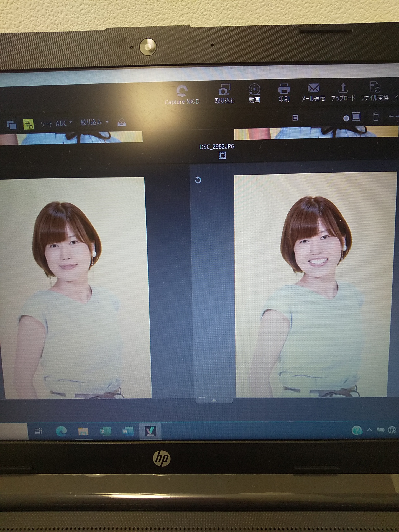This screenshot has height=532, width=399.
Task: Click the stacked-windows icon left of sort
Action: pyautogui.click(x=12, y=125)
